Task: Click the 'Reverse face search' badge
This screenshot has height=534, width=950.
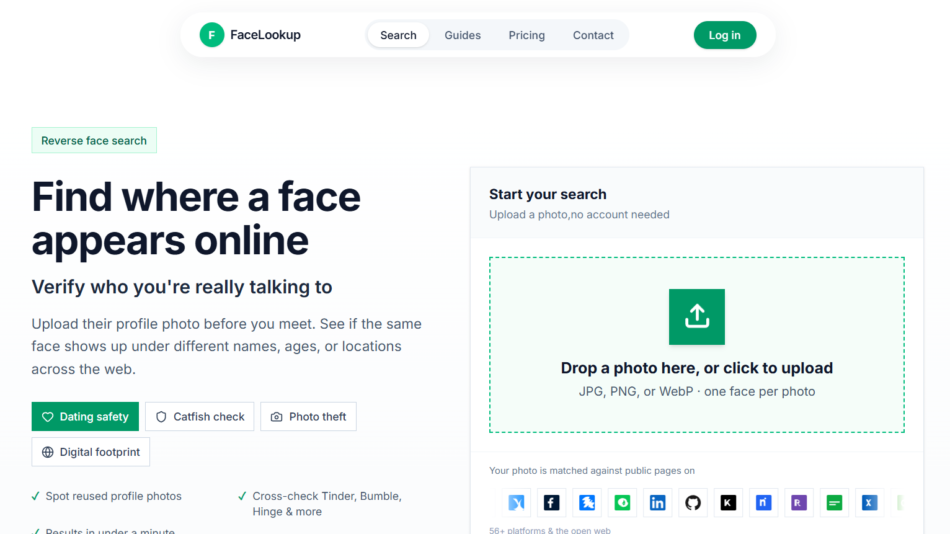Action: tap(94, 141)
